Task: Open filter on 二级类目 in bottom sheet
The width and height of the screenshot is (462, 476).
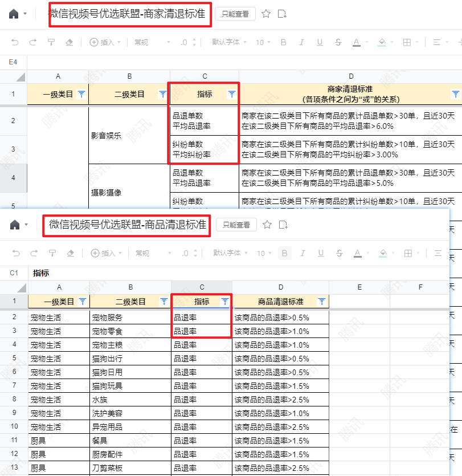Action: [x=164, y=302]
